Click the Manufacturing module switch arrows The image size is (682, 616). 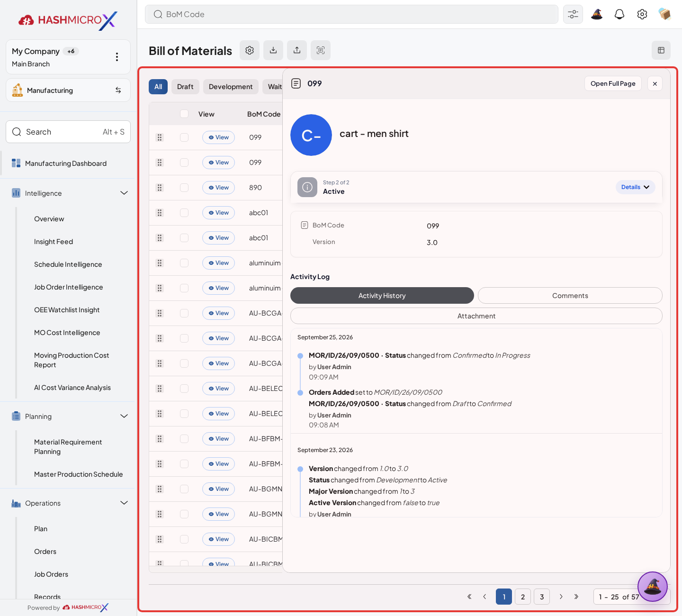118,90
